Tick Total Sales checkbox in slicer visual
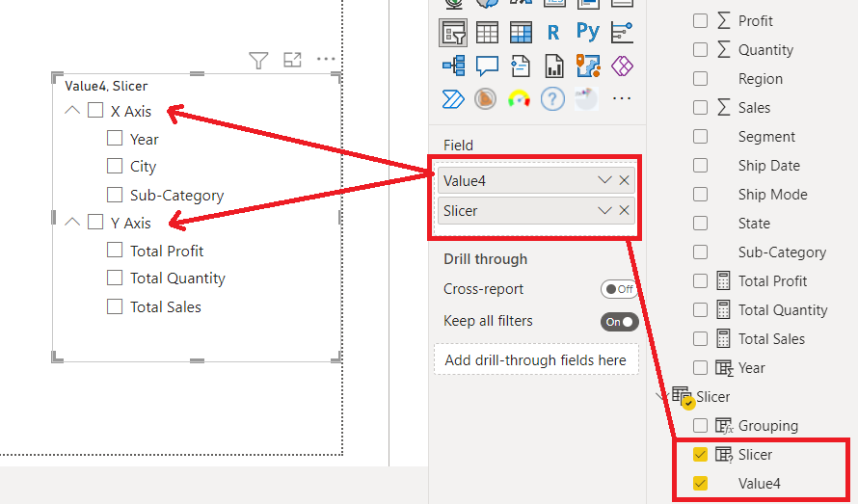The width and height of the screenshot is (858, 504). point(115,305)
